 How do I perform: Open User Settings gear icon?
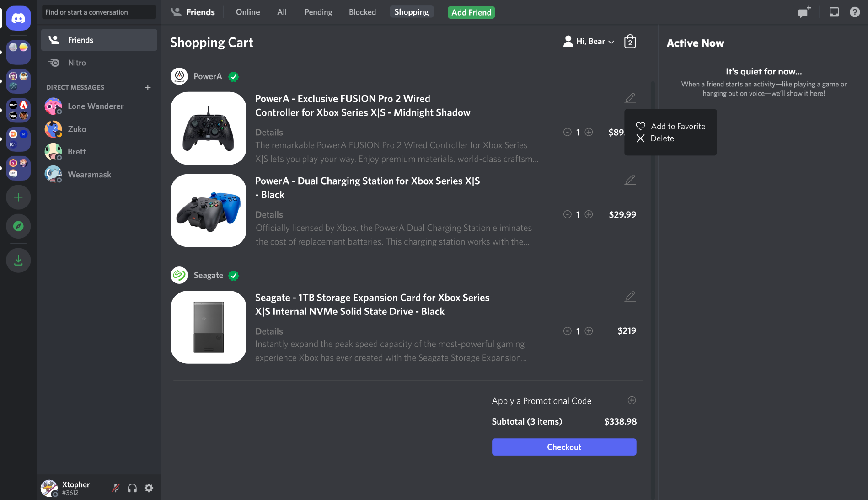click(149, 488)
